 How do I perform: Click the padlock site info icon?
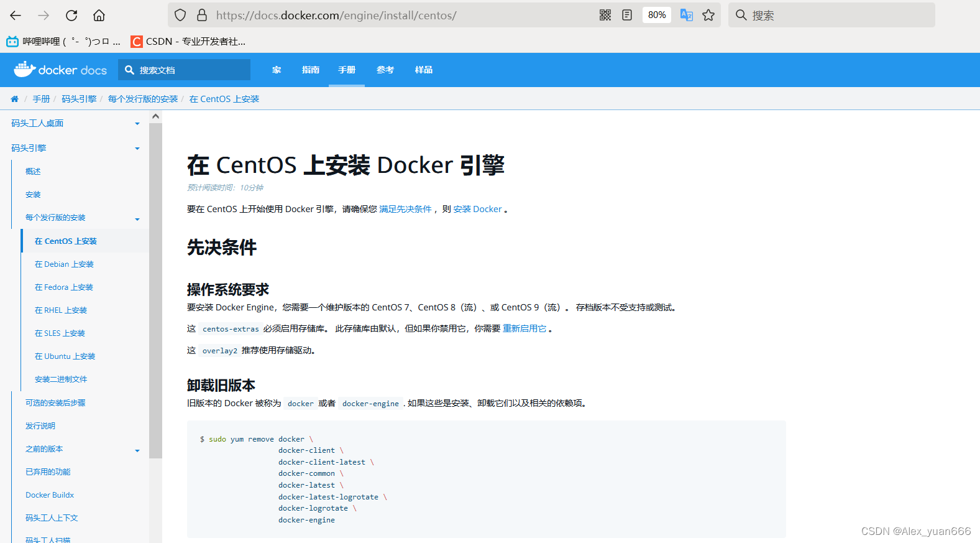click(x=202, y=15)
